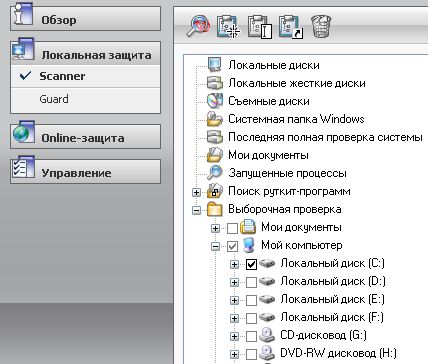Check the Локальный диск (F:) checkbox
Screen dimensions: 428x364
[x=251, y=318]
